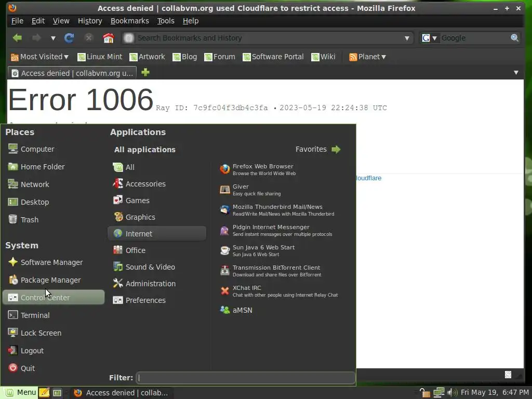Click the Menu button on the panel

[x=20, y=393]
